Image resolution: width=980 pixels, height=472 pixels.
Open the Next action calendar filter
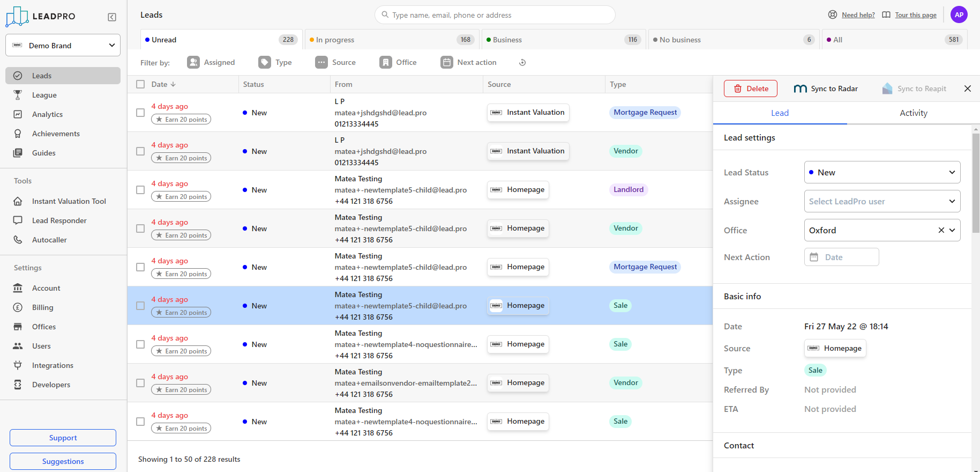click(447, 63)
